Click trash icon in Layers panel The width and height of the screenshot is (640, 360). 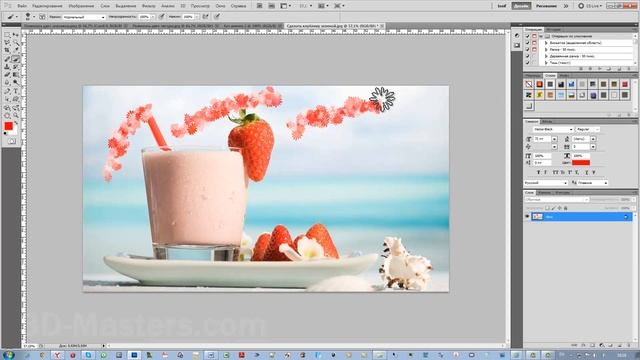tap(628, 345)
